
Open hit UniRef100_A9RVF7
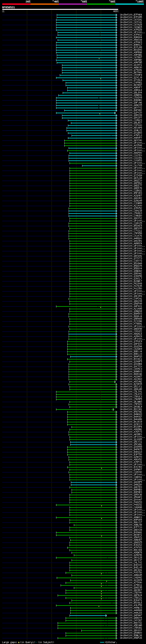[131, 87]
